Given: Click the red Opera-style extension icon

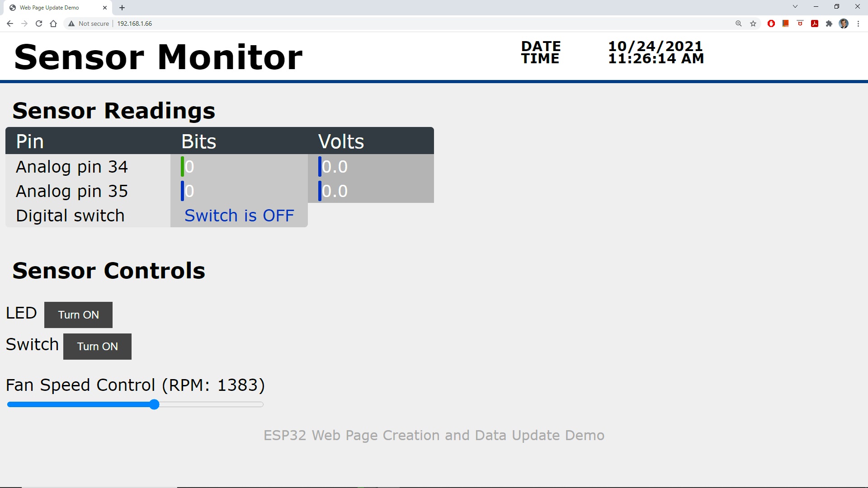Looking at the screenshot, I should [x=771, y=23].
